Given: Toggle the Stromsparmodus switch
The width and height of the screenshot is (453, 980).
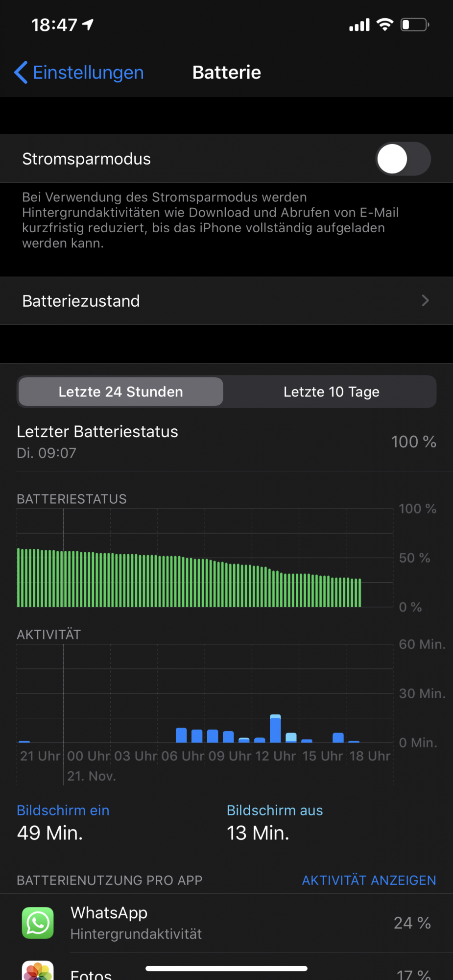Looking at the screenshot, I should pyautogui.click(x=403, y=159).
